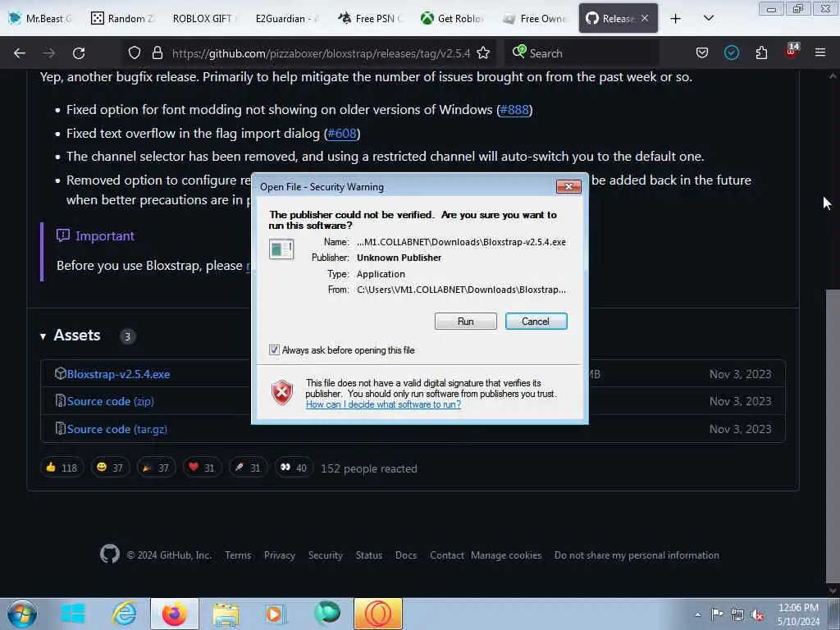Open issue #888 link
The width and height of the screenshot is (840, 630).
(x=514, y=110)
